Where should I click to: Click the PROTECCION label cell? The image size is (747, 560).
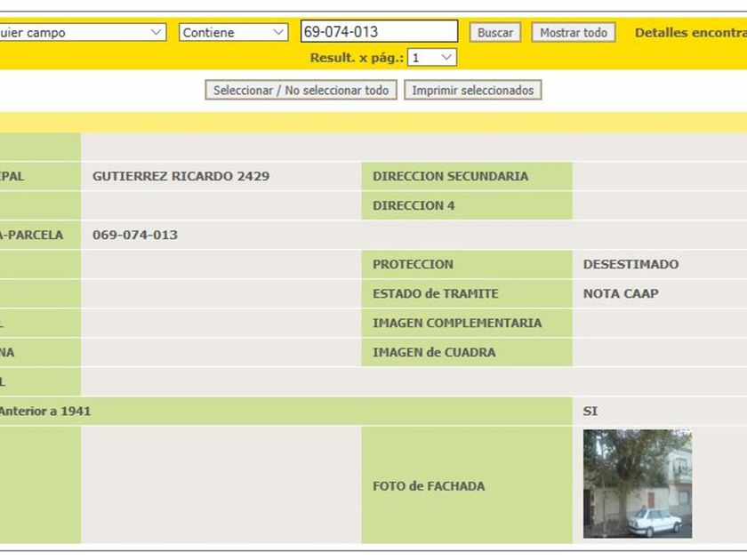tap(467, 264)
